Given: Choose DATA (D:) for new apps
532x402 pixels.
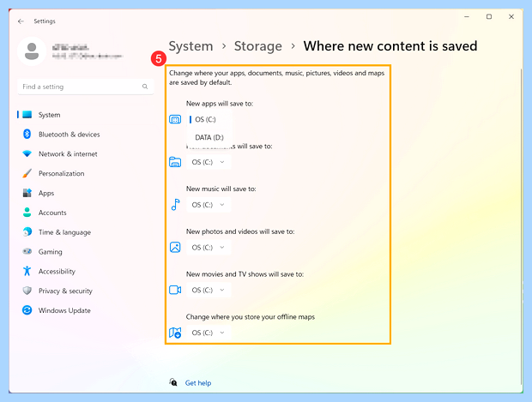Looking at the screenshot, I should pyautogui.click(x=209, y=138).
